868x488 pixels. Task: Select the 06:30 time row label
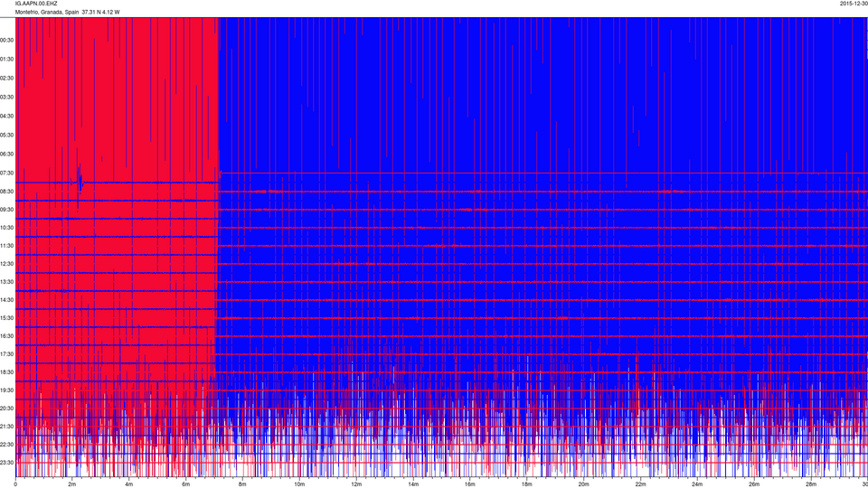point(6,154)
